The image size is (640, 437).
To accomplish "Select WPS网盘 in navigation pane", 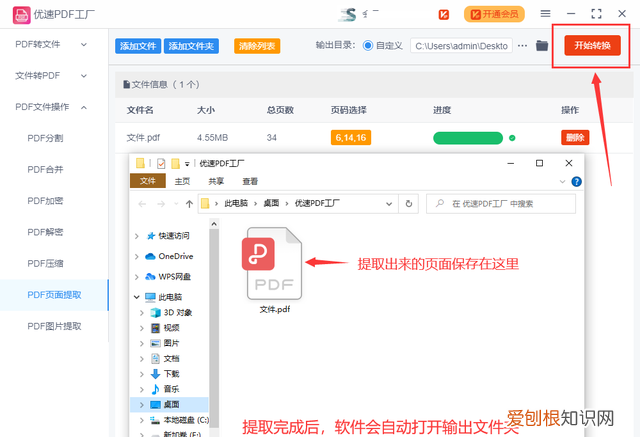I will coord(174,277).
